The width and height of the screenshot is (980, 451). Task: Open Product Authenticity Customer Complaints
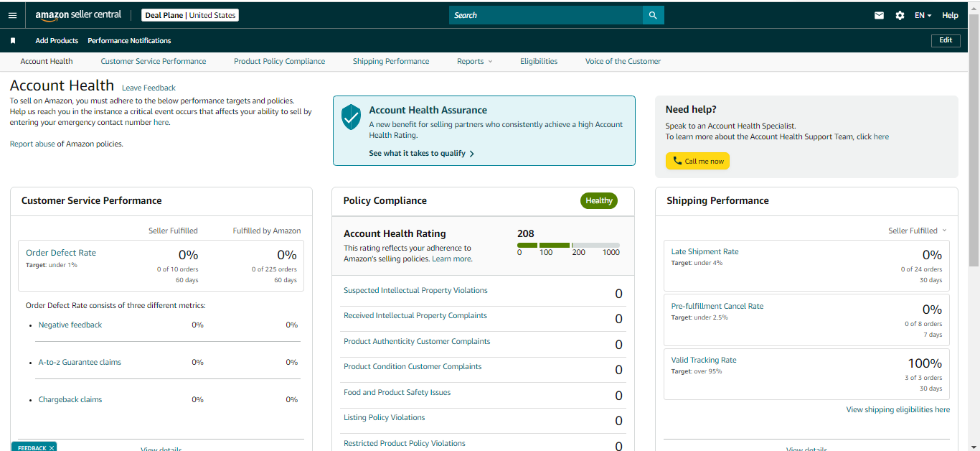[417, 342]
